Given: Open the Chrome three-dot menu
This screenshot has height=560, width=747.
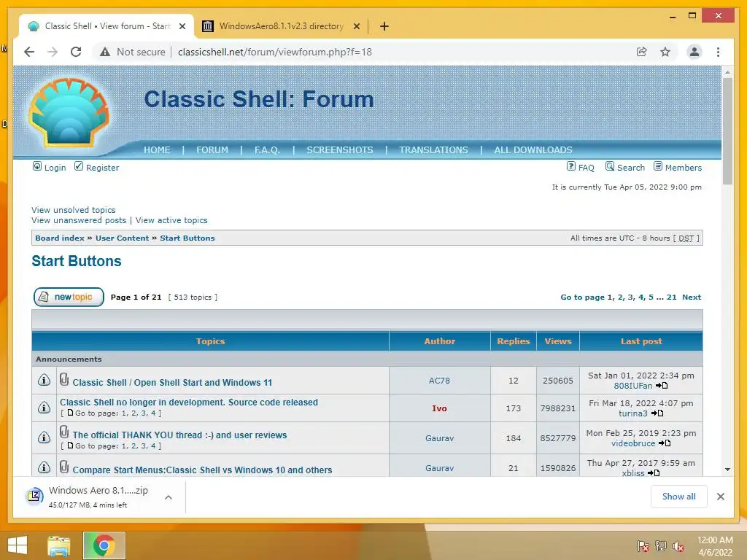Looking at the screenshot, I should pos(718,52).
